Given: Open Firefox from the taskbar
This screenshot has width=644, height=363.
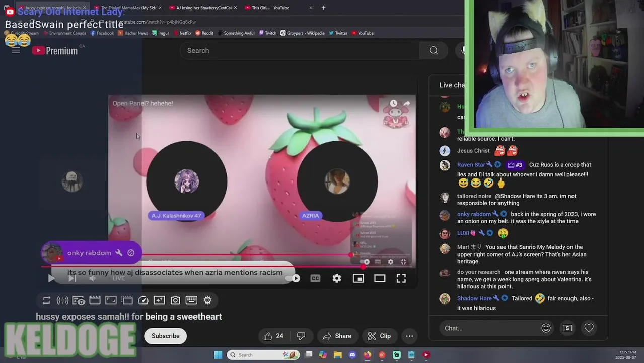Looking at the screenshot, I should (367, 355).
